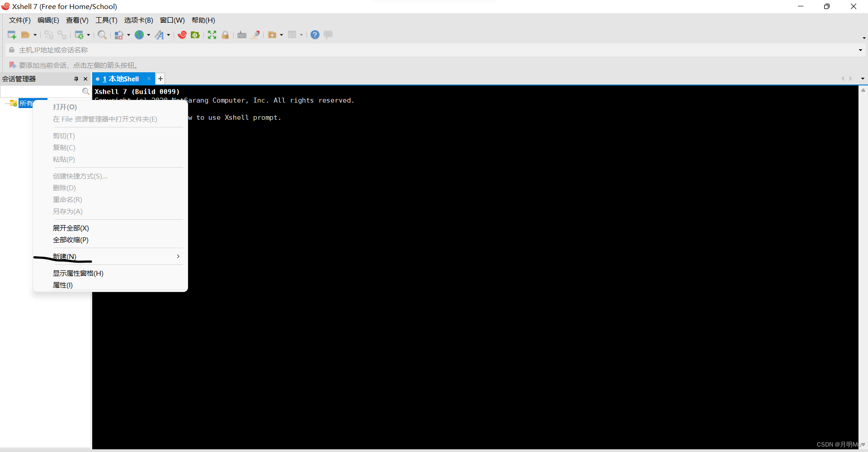Expand the toolbar overflow arrow at far right
868x452 pixels.
pos(864,38)
